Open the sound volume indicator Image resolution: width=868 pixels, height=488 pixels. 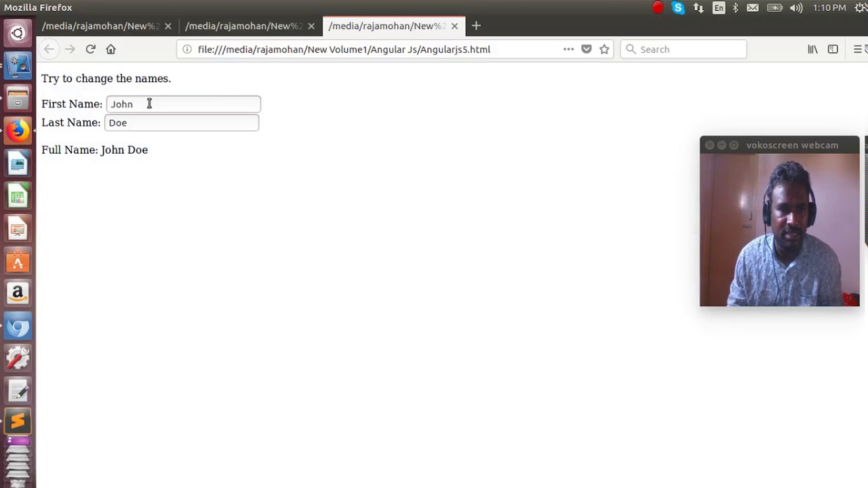tap(797, 7)
